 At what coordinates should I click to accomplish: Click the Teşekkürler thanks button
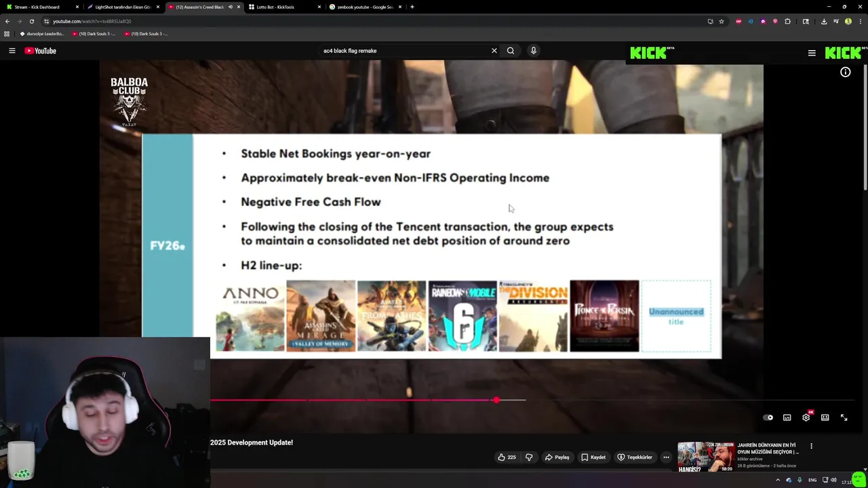pos(635,457)
